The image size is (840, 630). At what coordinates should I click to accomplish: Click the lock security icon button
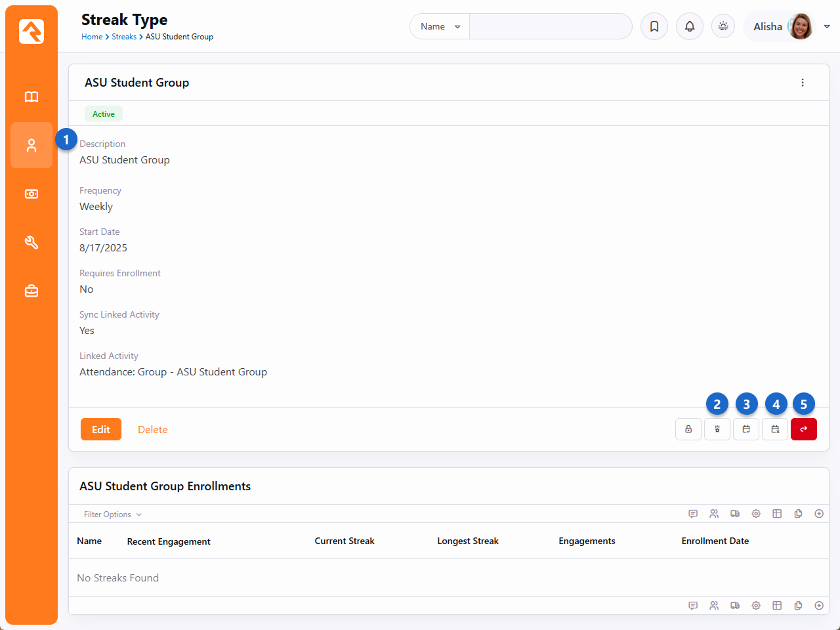[688, 429]
